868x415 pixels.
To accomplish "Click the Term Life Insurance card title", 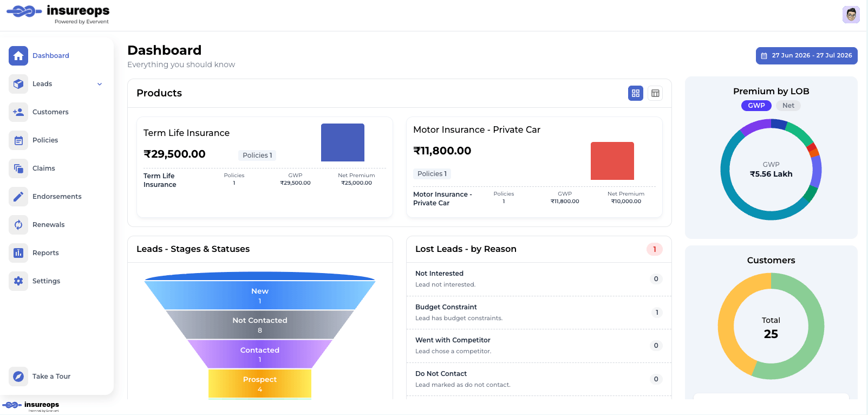I will tap(186, 133).
